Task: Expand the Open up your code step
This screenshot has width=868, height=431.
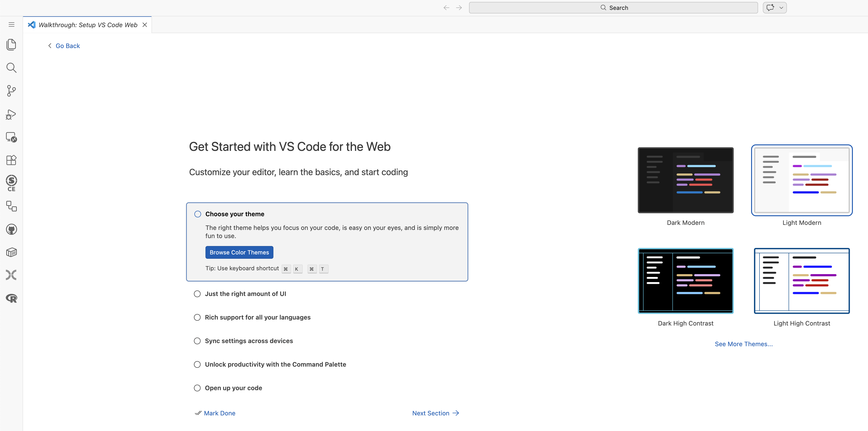Action: coord(233,388)
